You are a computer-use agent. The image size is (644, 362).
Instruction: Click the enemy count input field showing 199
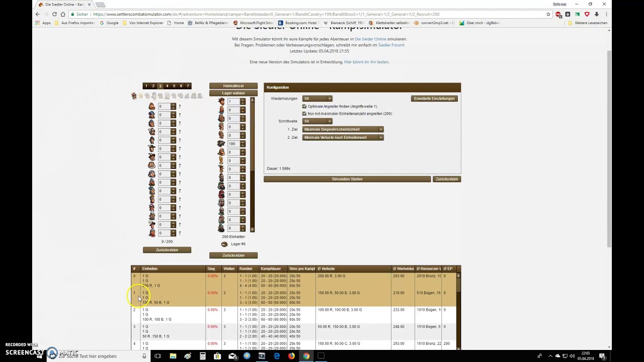point(232,143)
